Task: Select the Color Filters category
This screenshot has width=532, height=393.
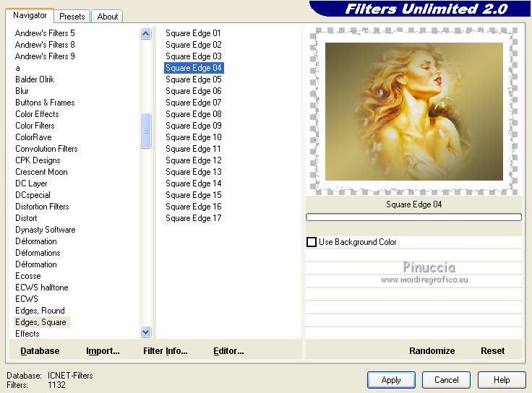Action: click(x=35, y=126)
